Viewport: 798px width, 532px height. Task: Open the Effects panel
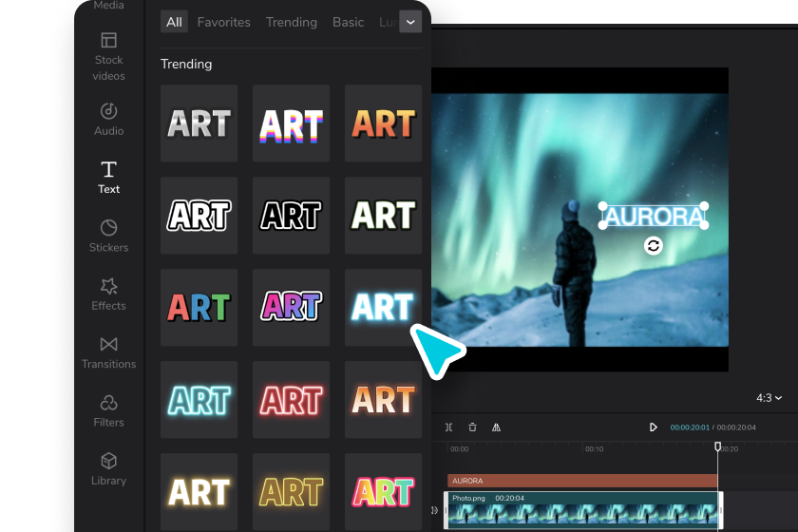[108, 294]
